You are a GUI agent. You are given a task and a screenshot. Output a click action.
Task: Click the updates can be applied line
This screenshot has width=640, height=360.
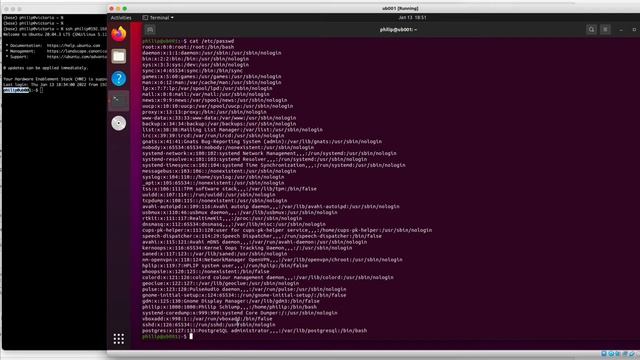click(x=46, y=68)
